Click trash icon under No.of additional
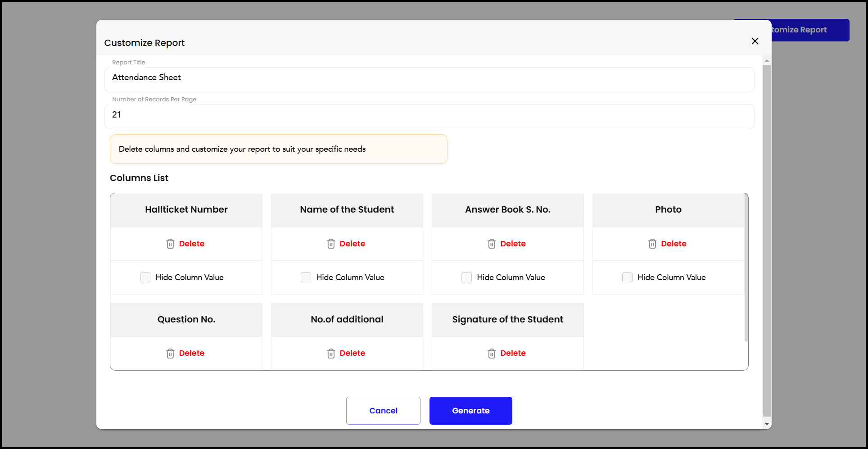This screenshot has height=449, width=868. (331, 354)
